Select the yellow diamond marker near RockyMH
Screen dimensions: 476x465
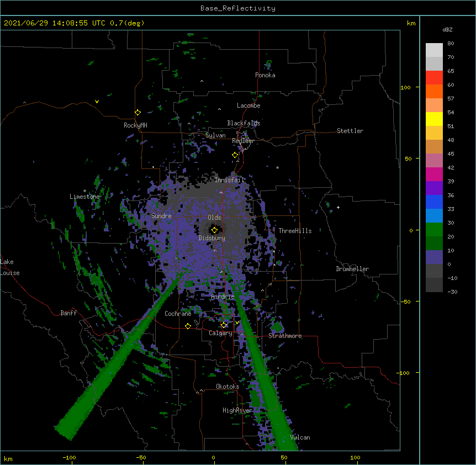pyautogui.click(x=138, y=113)
